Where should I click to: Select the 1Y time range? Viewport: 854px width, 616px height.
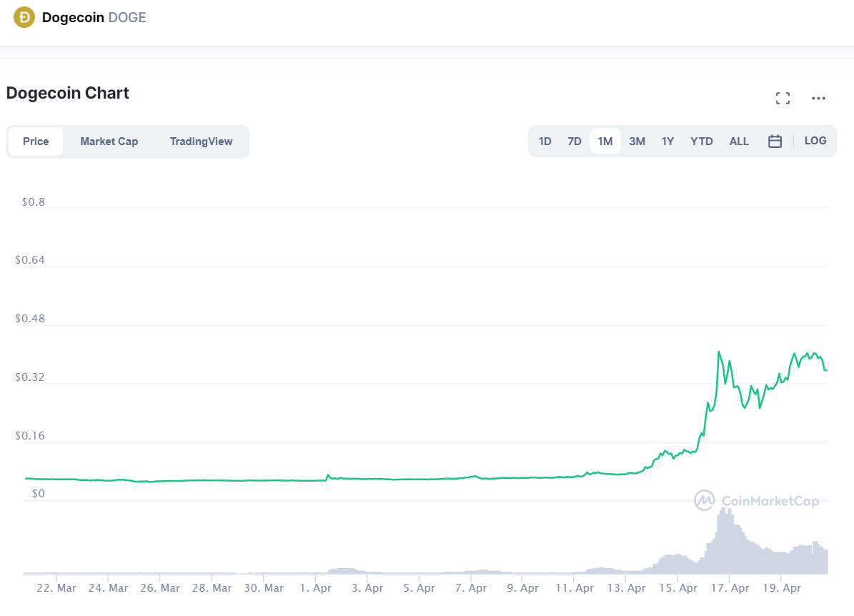click(667, 141)
